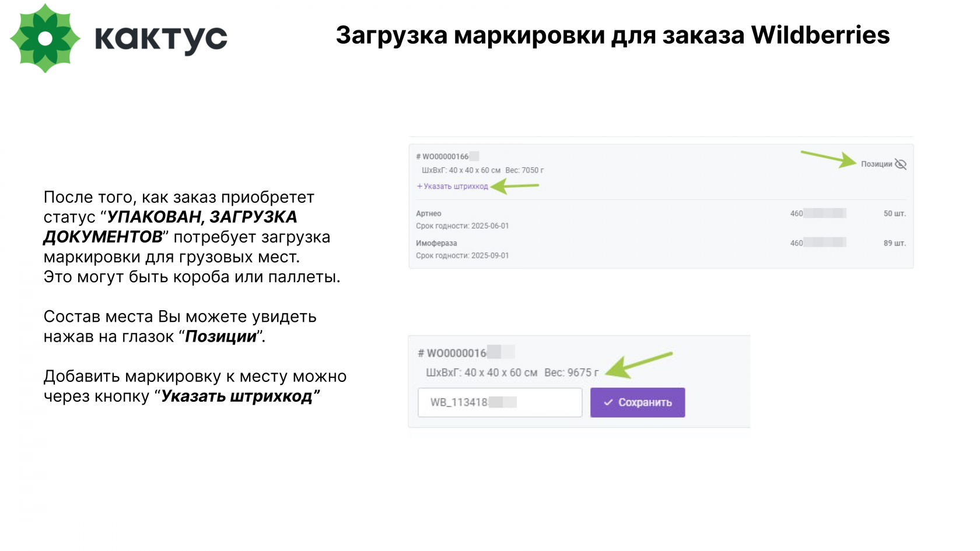
Task: Click Срок годности: 2025-09-01 text
Action: tap(463, 255)
